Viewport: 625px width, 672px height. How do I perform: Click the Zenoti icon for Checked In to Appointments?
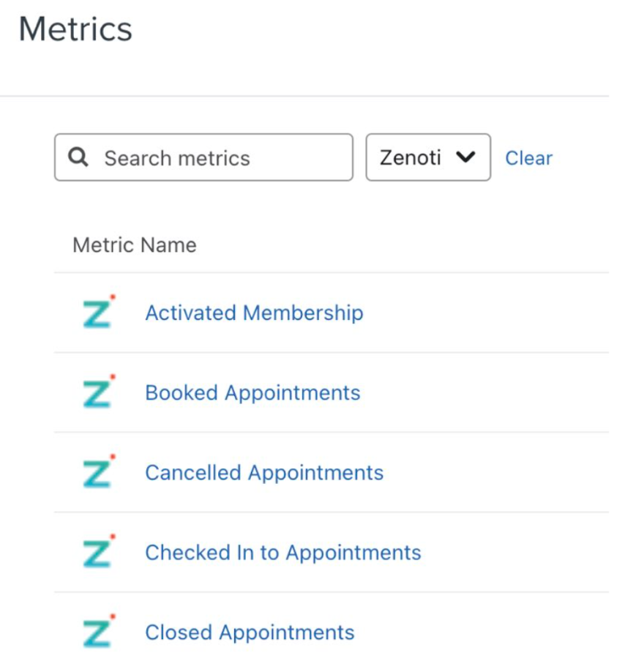click(x=97, y=552)
